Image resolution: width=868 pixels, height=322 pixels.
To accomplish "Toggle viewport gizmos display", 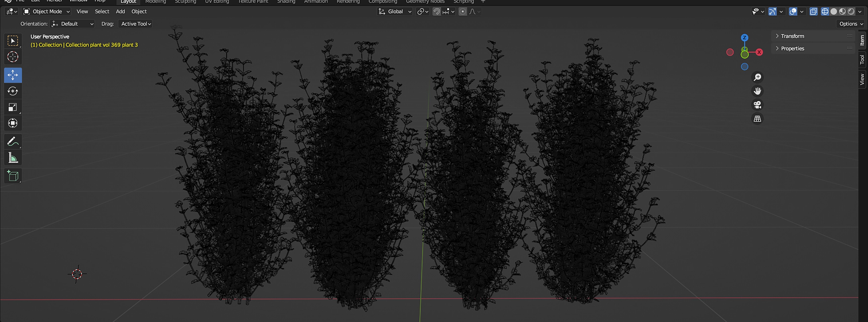I will [x=772, y=11].
